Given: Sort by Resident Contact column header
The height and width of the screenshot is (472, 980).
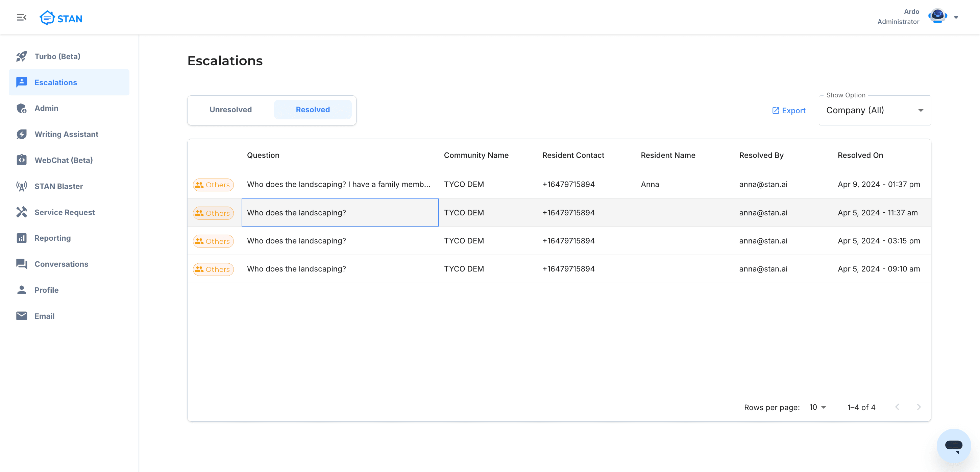Looking at the screenshot, I should pyautogui.click(x=573, y=155).
